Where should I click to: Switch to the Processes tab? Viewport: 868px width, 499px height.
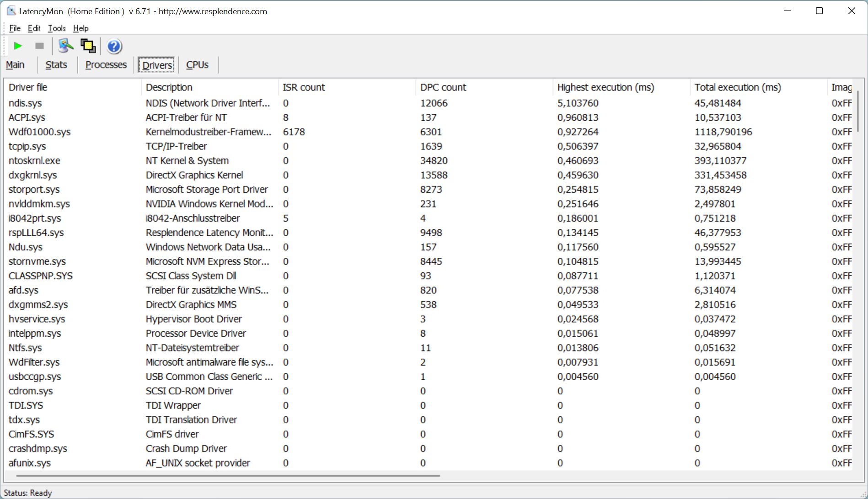tap(106, 65)
